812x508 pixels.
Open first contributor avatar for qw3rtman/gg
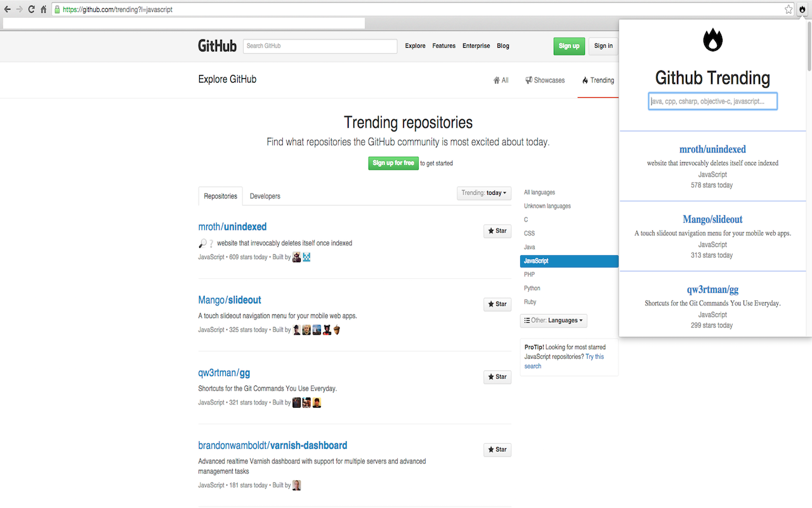click(296, 403)
